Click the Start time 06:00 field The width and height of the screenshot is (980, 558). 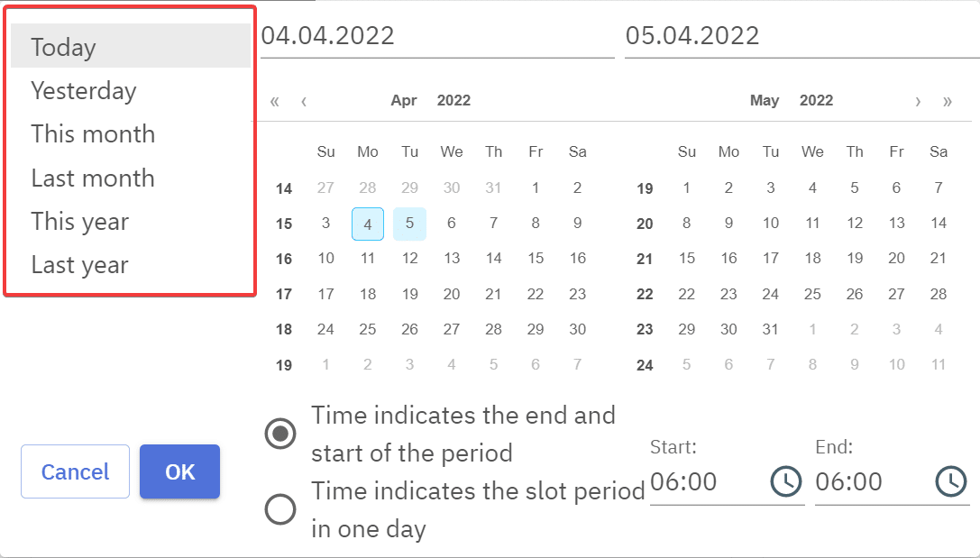[703, 481]
